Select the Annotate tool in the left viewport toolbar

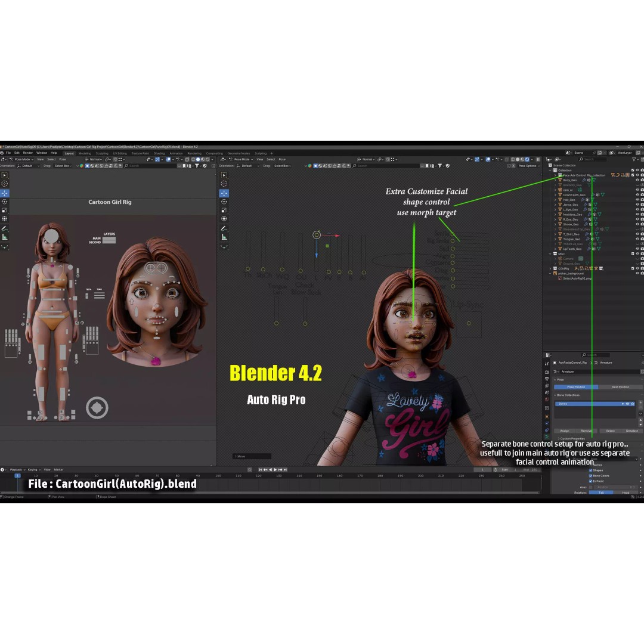tap(5, 228)
